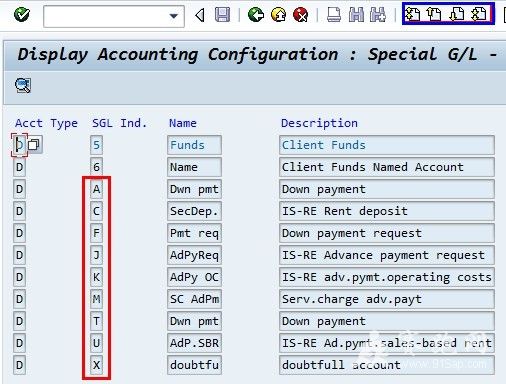Select SGL indicator X
Viewport: 506px width, 384px height.
click(96, 365)
